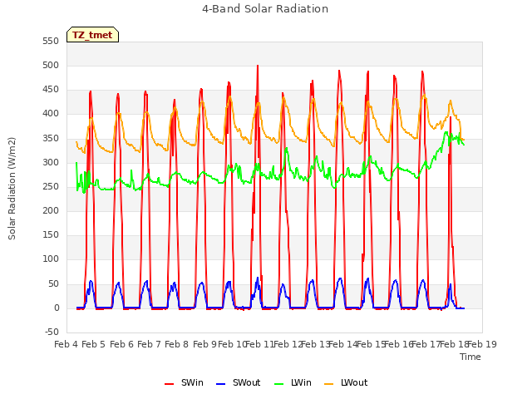Screen dimensions: 532x399
Task: Click the red SWin legend swatch
Action: pos(169,384)
